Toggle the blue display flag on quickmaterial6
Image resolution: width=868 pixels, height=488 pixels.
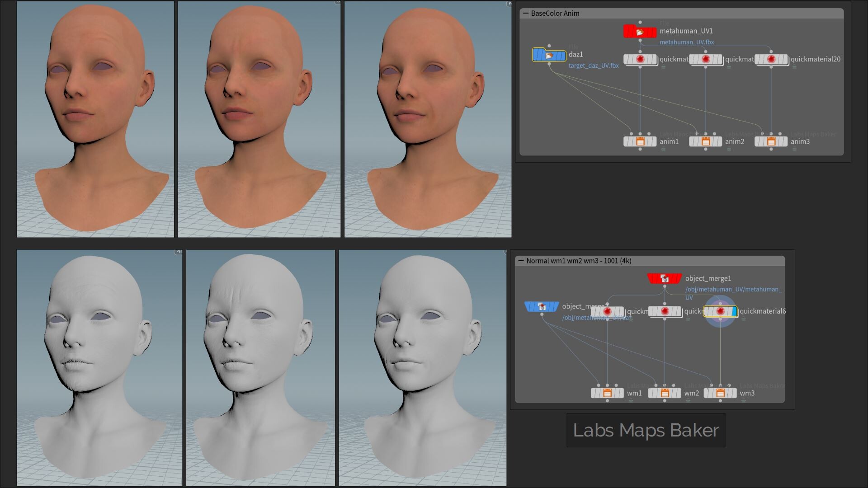tap(734, 311)
